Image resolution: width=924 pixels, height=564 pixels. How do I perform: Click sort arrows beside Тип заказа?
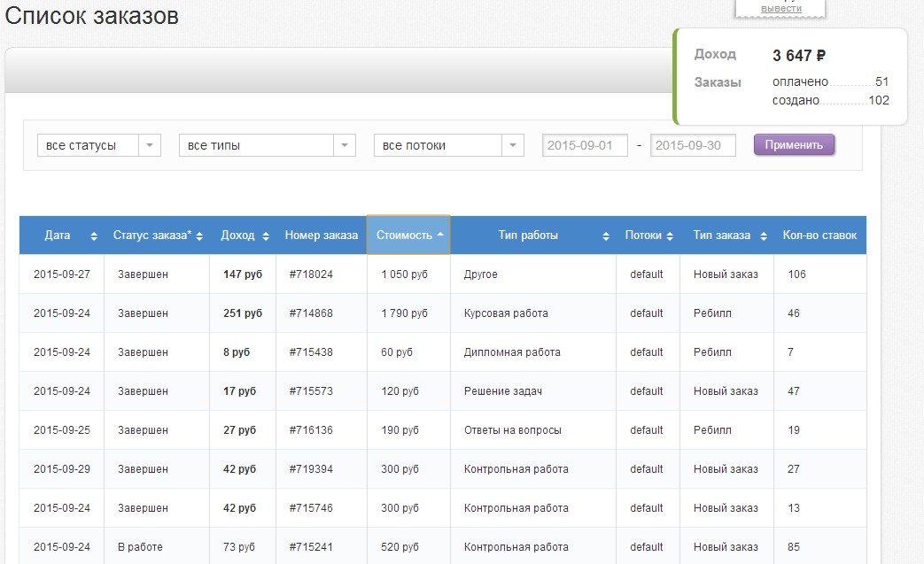click(x=764, y=236)
